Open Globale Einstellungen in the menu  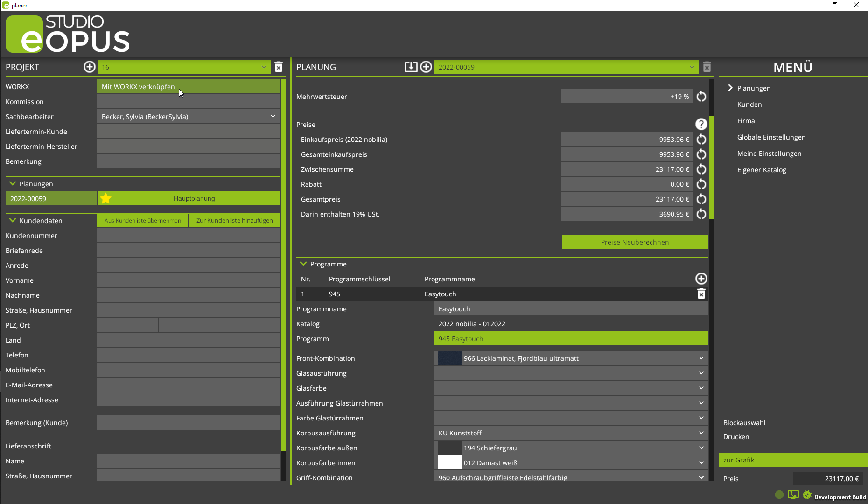click(771, 137)
